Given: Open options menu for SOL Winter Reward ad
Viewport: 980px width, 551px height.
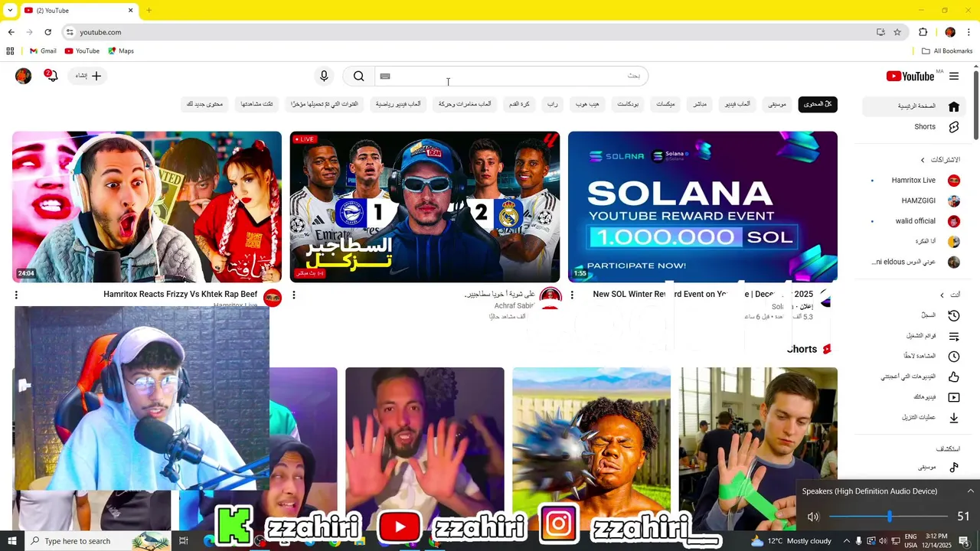Looking at the screenshot, I should point(572,295).
